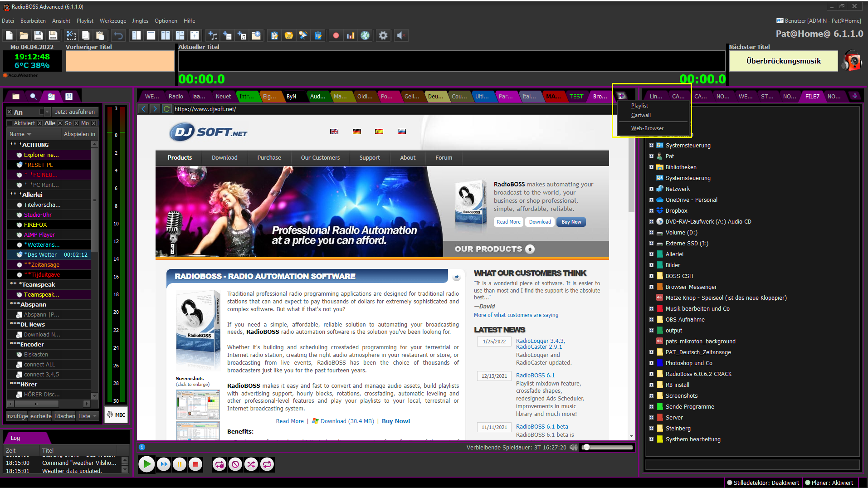This screenshot has width=868, height=488.
Task: Click the muted speaker toolbar icon
Action: (x=401, y=35)
